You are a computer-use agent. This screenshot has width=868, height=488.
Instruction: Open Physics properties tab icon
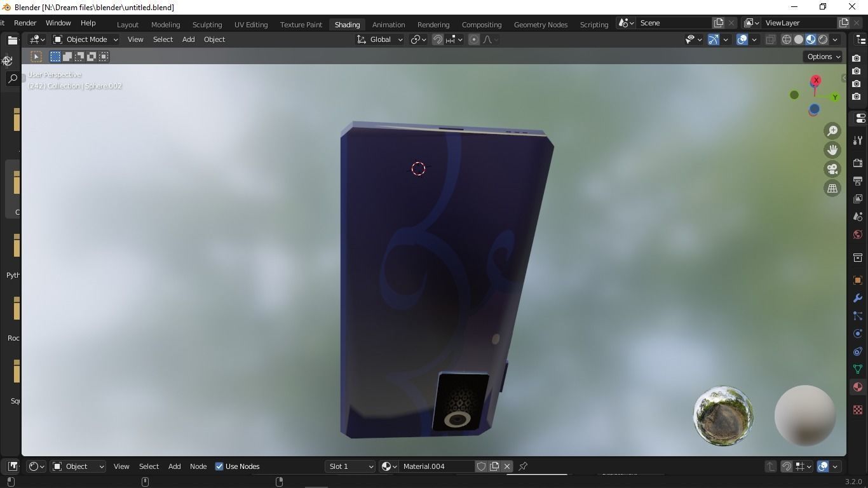click(858, 334)
